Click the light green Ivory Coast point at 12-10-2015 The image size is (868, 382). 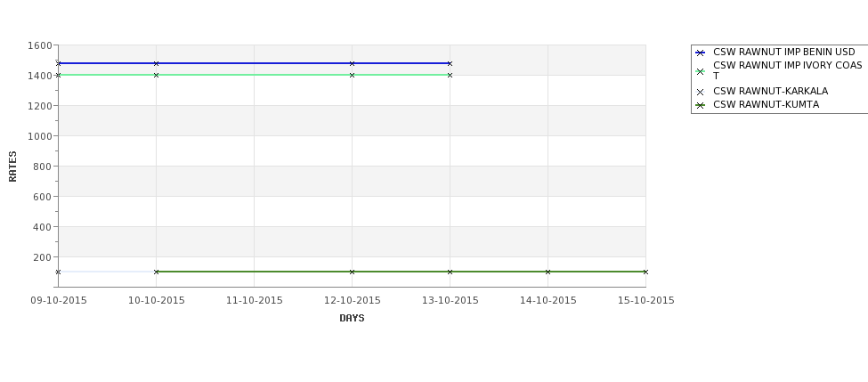(x=352, y=76)
